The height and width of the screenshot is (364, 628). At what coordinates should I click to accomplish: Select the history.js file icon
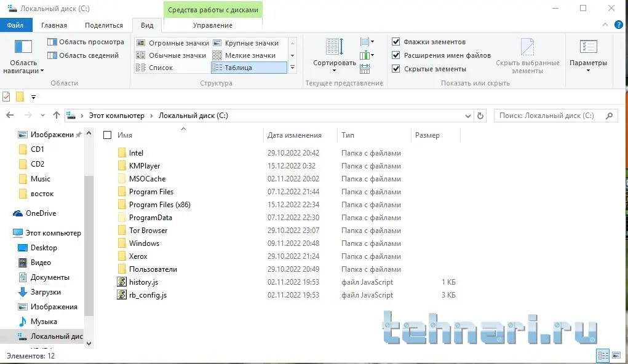point(122,282)
